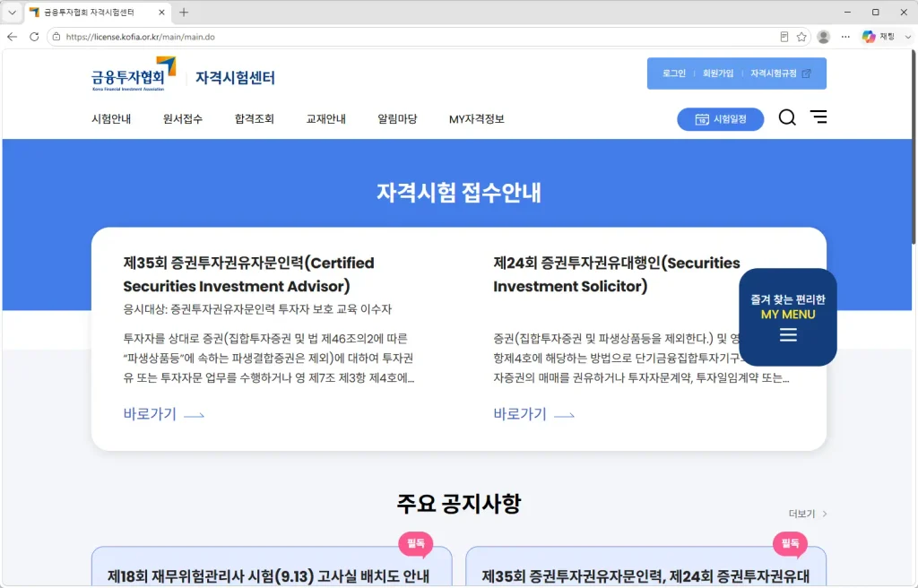Click the site search magnifier icon
The height and width of the screenshot is (588, 918).
point(787,117)
